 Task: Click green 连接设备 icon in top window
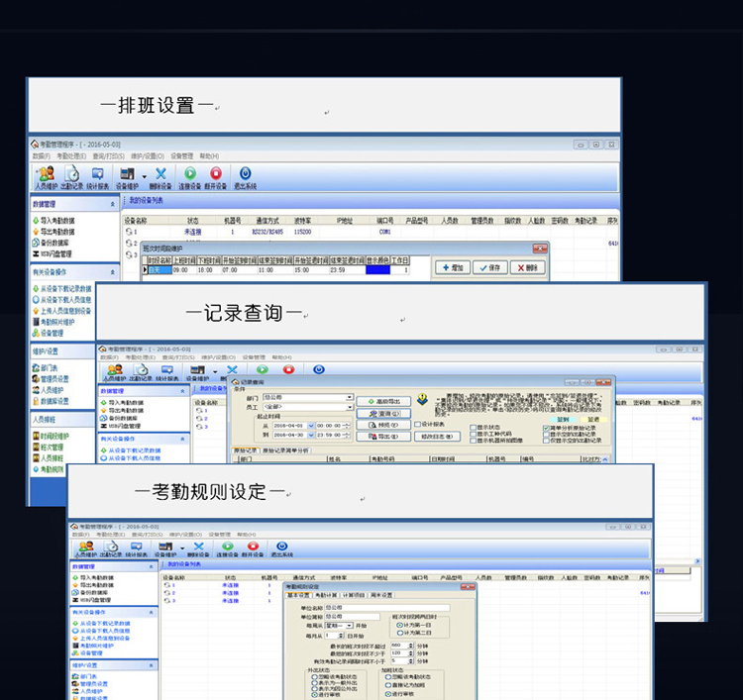[x=190, y=173]
